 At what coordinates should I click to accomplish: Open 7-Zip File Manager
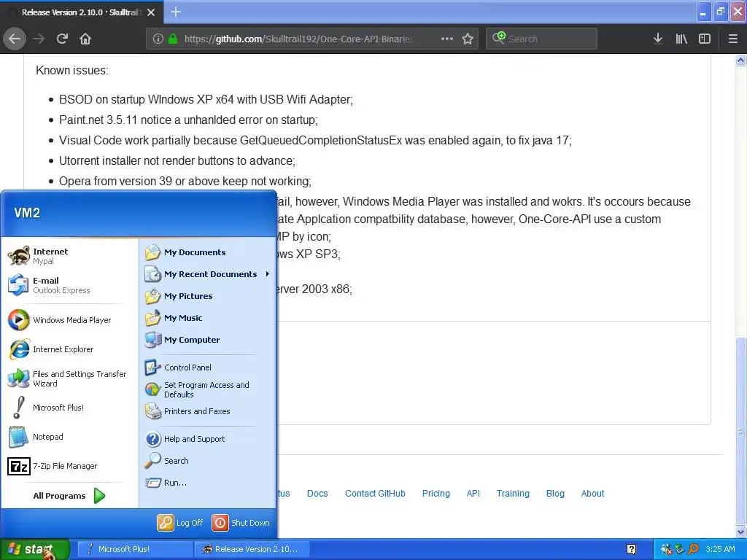pos(65,466)
